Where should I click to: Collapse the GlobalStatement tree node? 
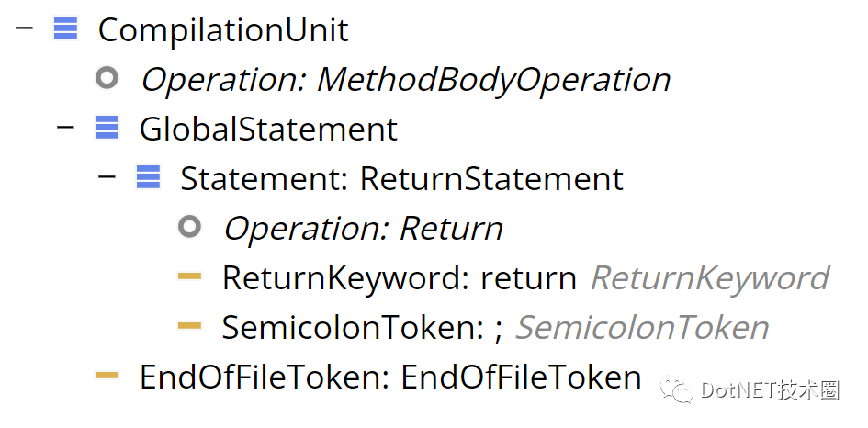coord(65,127)
